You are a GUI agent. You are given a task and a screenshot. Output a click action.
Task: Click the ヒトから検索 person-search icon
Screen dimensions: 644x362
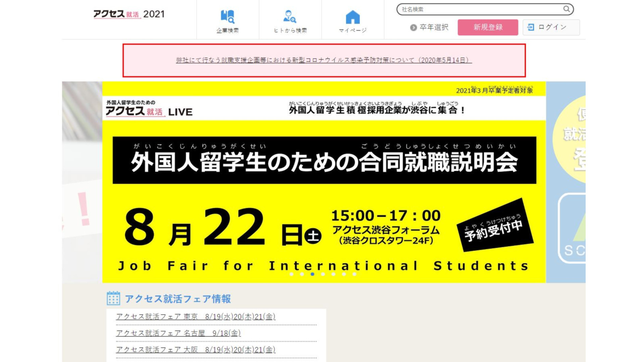290,16
